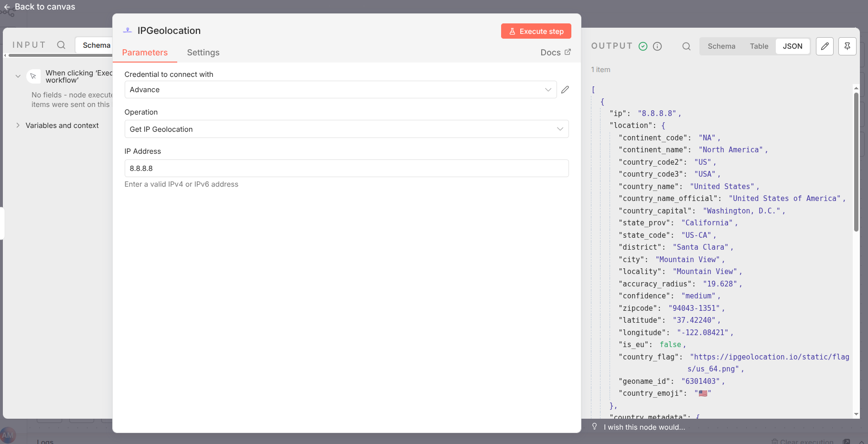Switch output view to Schema
Screen dimensions: 868x444
click(721, 46)
